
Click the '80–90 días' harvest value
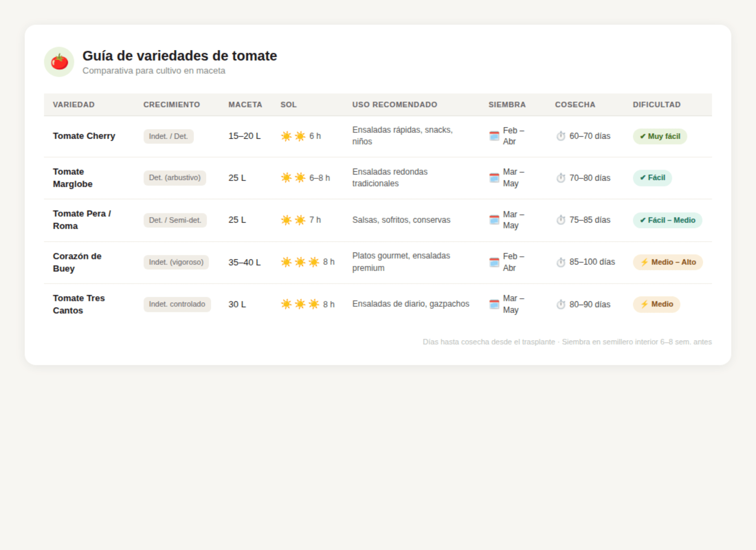(590, 304)
